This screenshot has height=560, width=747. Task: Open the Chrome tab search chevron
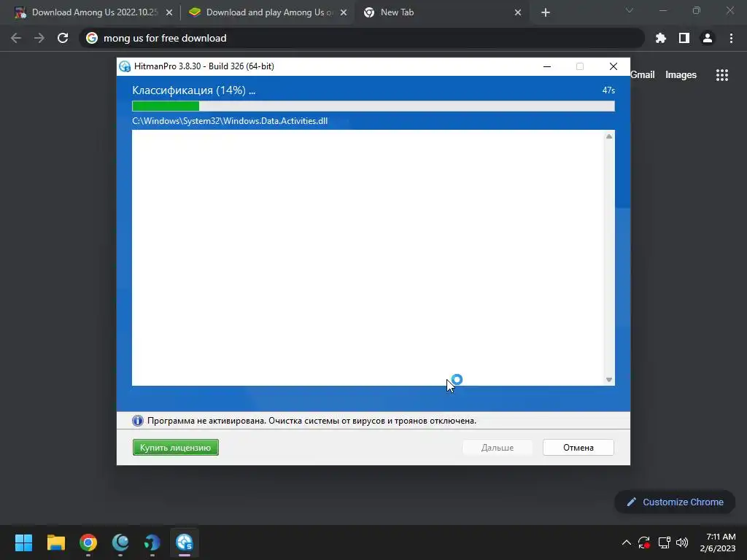click(x=630, y=10)
